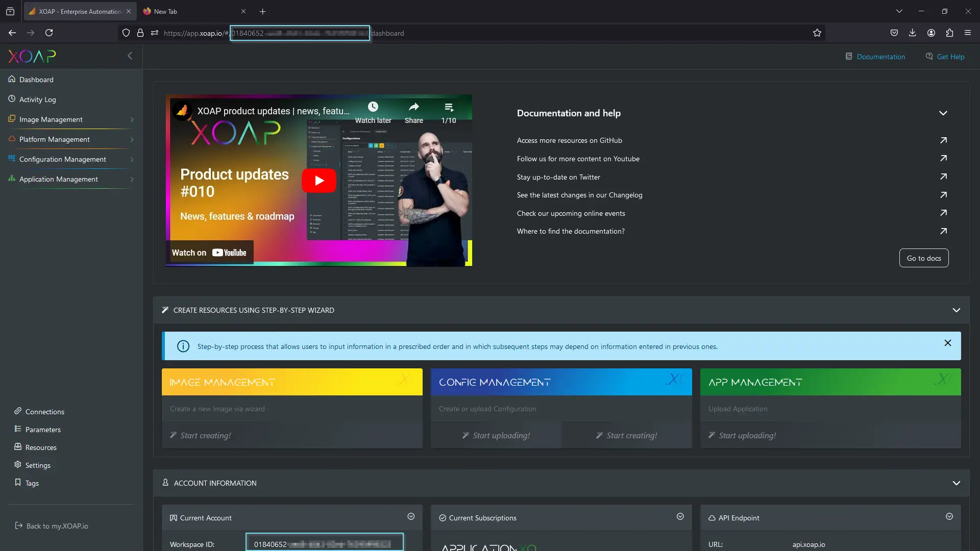Image resolution: width=980 pixels, height=551 pixels.
Task: Dismiss the step-by-step info banner
Action: [x=948, y=343]
